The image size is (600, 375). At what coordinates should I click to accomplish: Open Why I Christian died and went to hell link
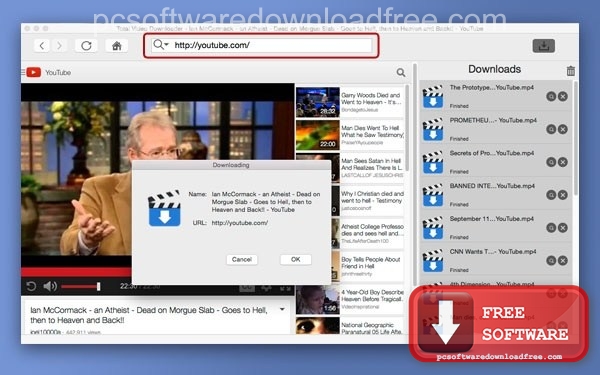click(372, 197)
